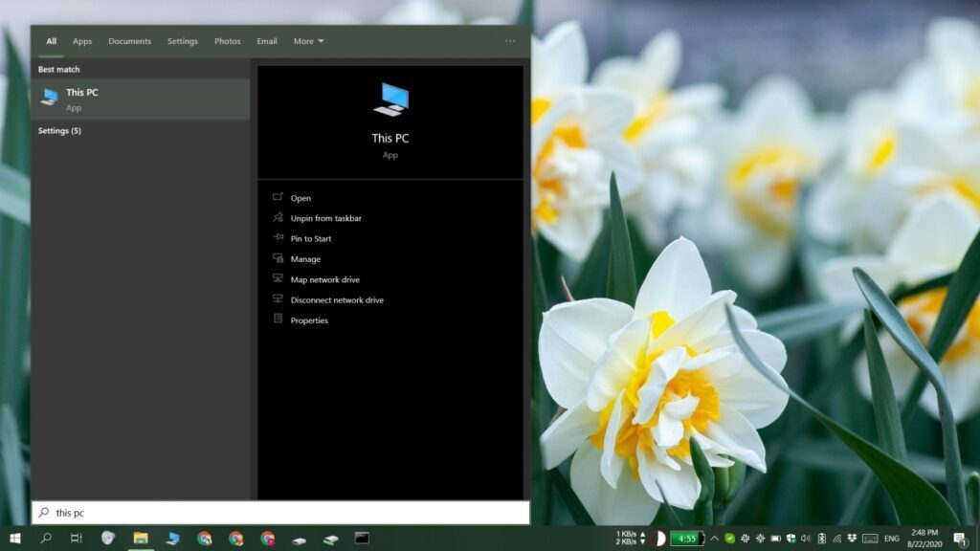The image size is (980, 551).
Task: Switch to the Documents search tab
Action: (129, 41)
